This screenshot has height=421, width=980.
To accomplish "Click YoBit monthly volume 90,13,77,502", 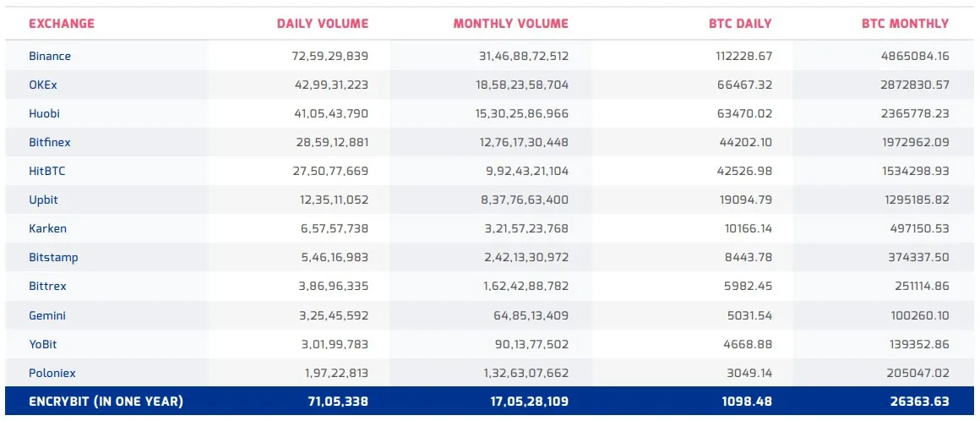I will [532, 344].
